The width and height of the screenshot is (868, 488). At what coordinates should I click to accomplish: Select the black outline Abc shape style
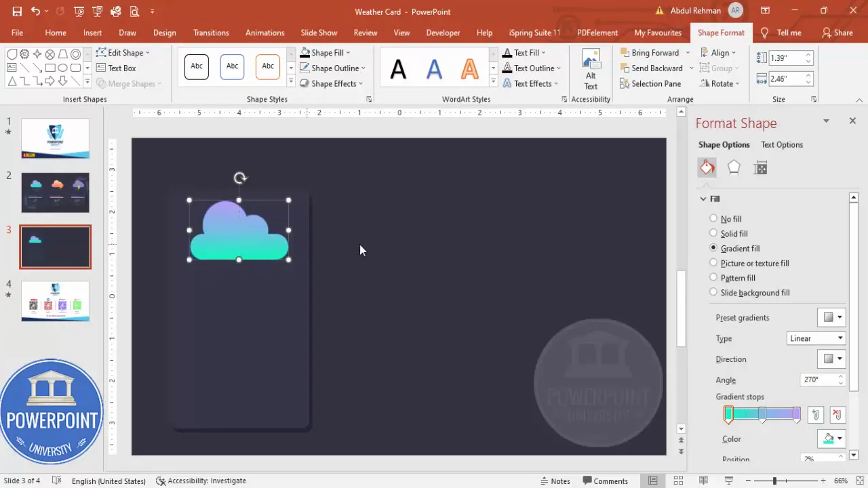coord(197,66)
